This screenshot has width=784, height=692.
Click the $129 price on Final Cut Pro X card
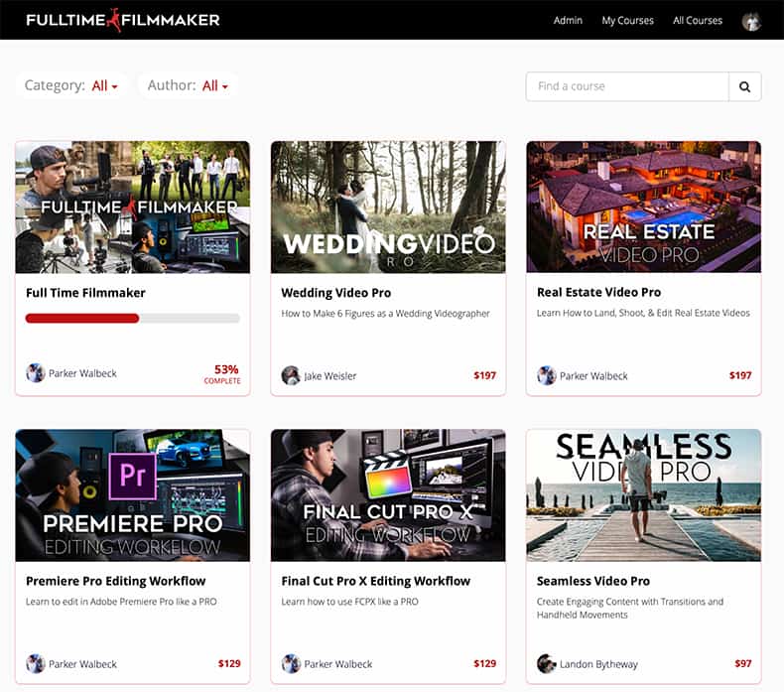(x=484, y=664)
